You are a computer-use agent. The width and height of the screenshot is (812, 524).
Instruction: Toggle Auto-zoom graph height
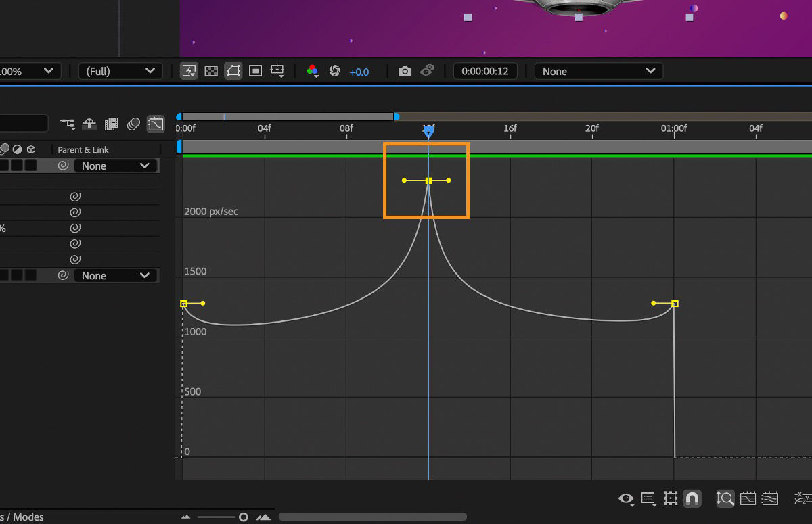click(x=725, y=498)
